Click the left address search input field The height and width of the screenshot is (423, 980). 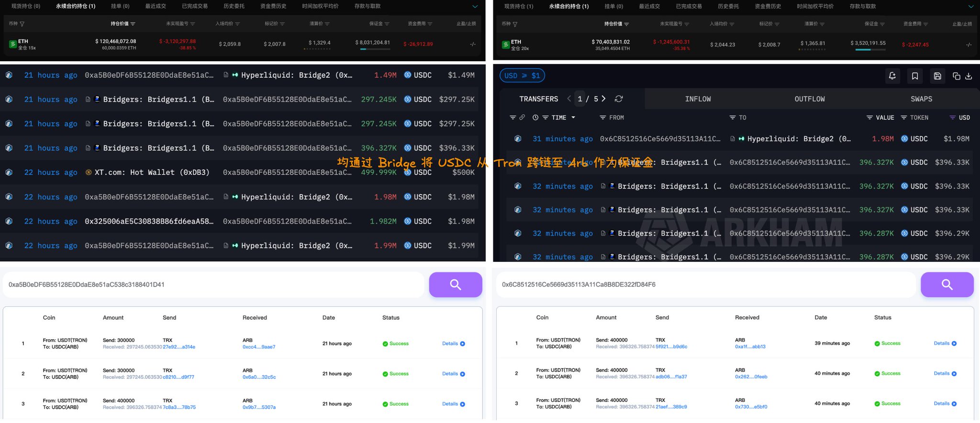pyautogui.click(x=213, y=285)
